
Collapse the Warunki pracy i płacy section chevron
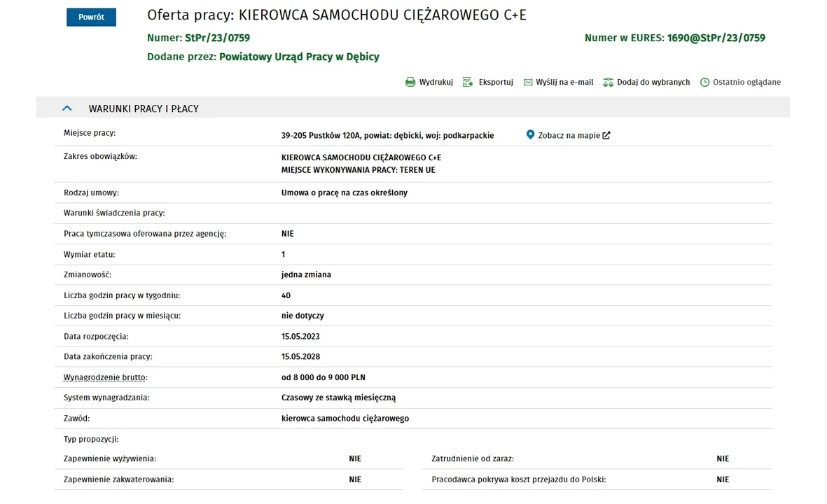coord(67,108)
